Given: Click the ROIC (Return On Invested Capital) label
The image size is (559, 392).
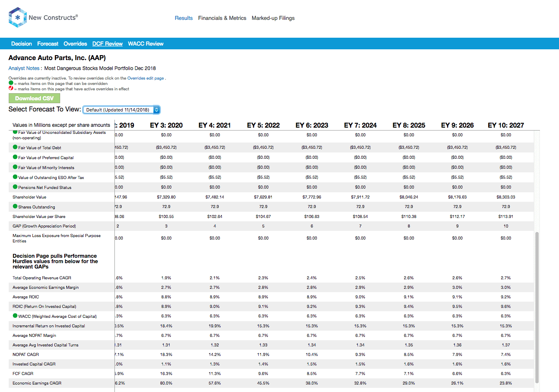Looking at the screenshot, I should coord(44,306).
